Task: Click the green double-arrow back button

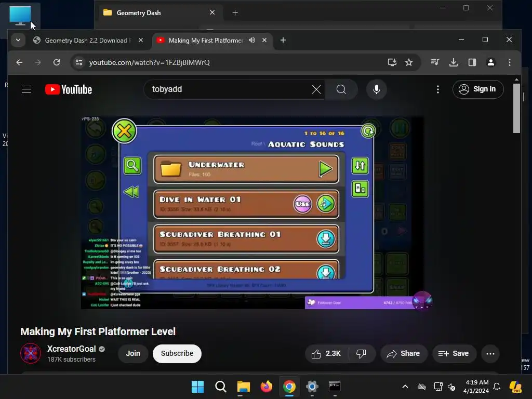Action: 131,192
